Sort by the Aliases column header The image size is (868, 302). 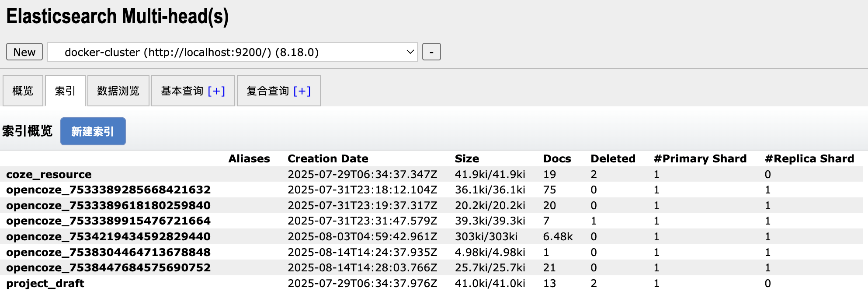[249, 158]
